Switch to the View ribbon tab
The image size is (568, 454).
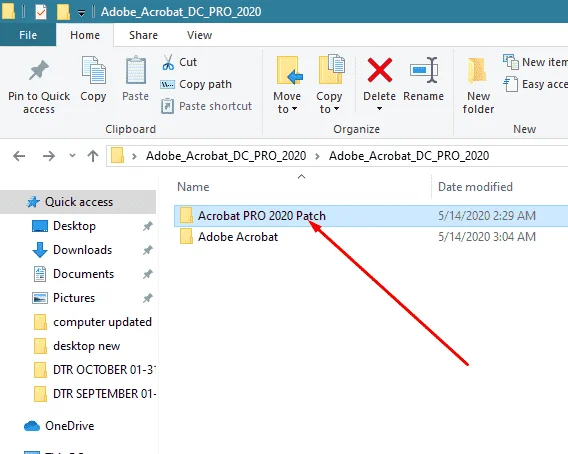click(x=200, y=35)
